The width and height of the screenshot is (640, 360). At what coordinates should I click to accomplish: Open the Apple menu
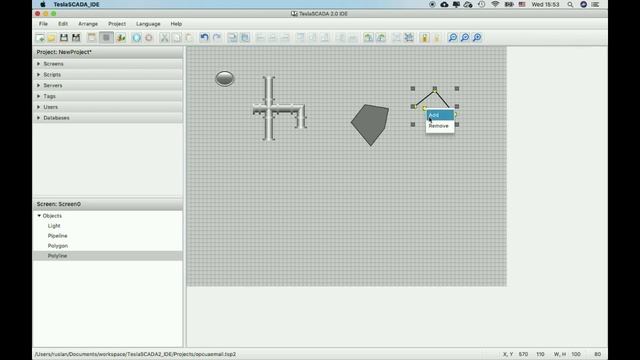tap(43, 4)
